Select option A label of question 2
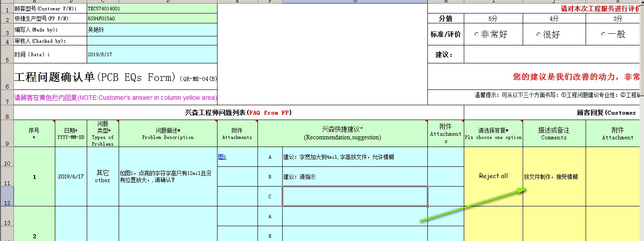This screenshot has width=644, height=241. coord(270,216)
